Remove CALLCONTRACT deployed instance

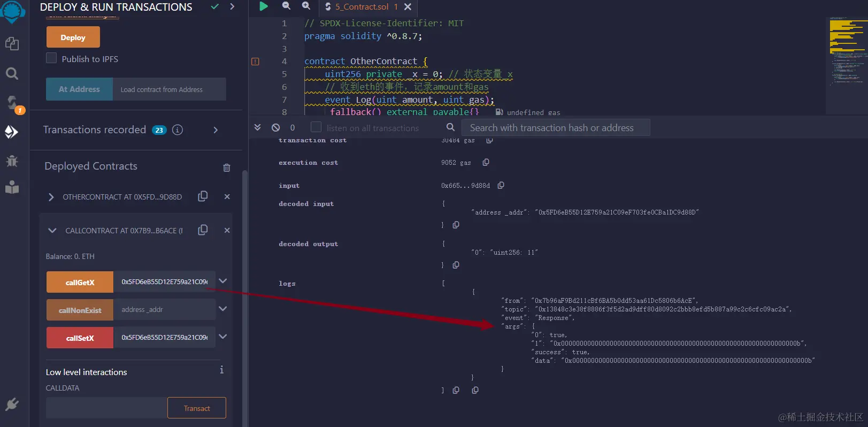tap(227, 230)
